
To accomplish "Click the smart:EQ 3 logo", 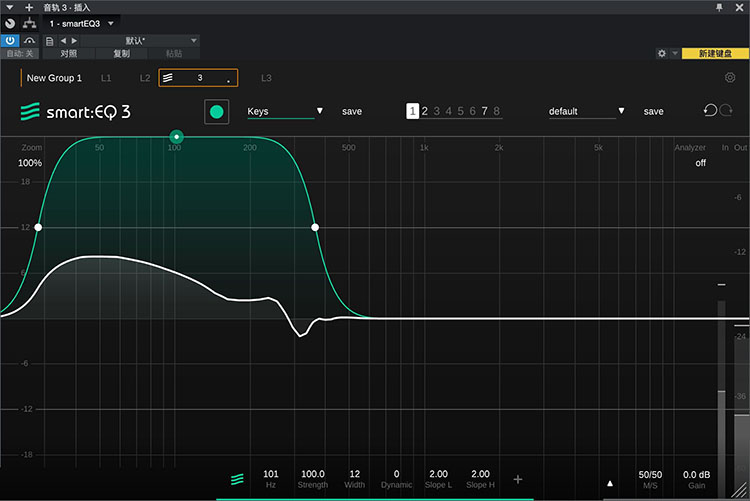I will (x=75, y=112).
